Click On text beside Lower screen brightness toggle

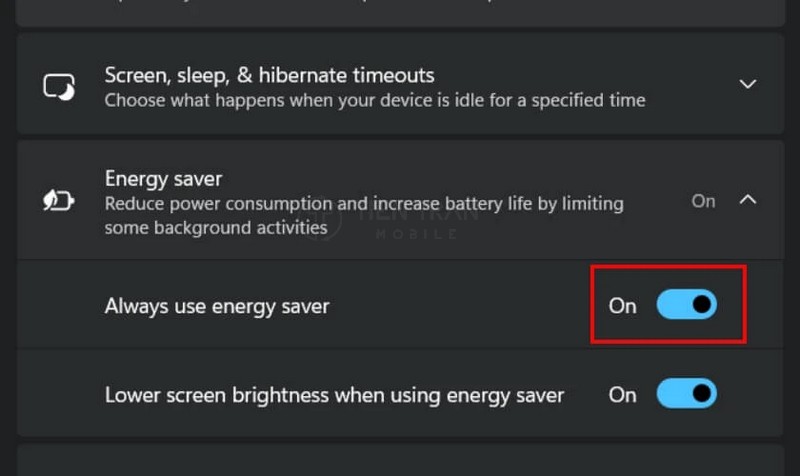tap(622, 395)
